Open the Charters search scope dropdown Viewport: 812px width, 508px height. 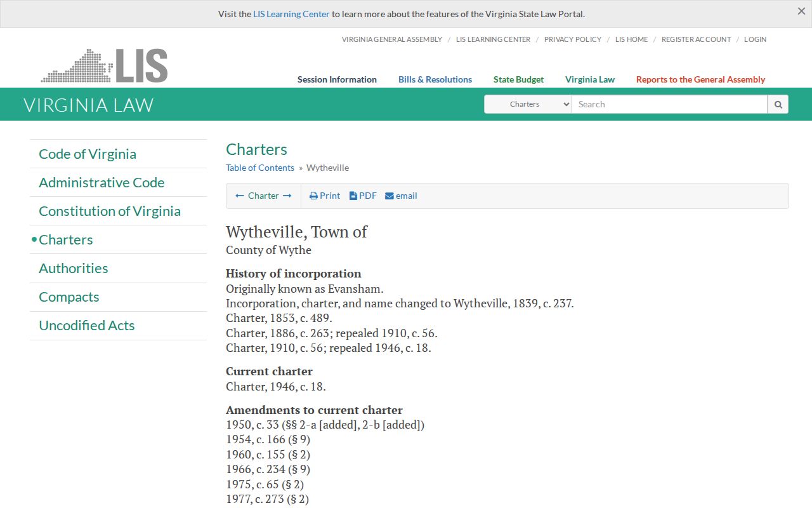[528, 104]
